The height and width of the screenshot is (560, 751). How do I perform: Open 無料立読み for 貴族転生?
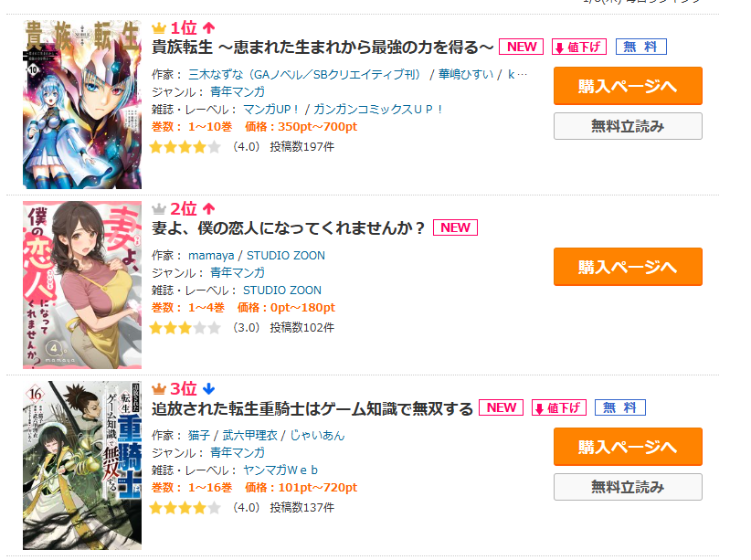pos(628,126)
